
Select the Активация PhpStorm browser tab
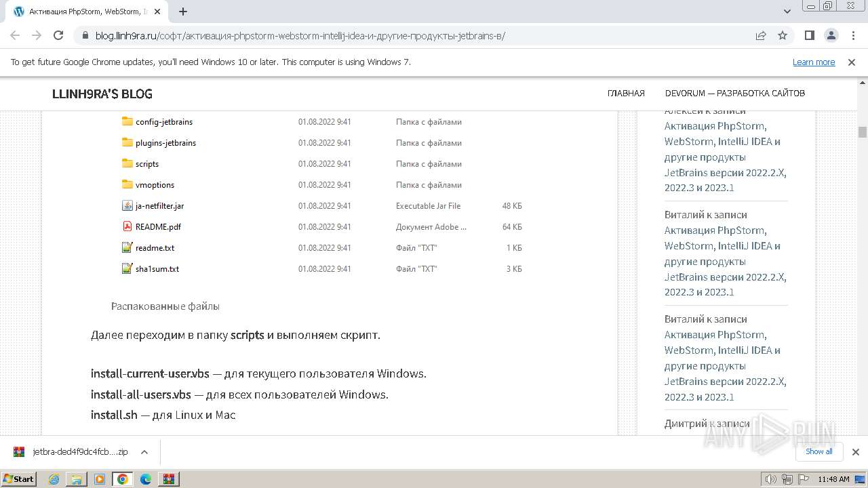coord(88,12)
